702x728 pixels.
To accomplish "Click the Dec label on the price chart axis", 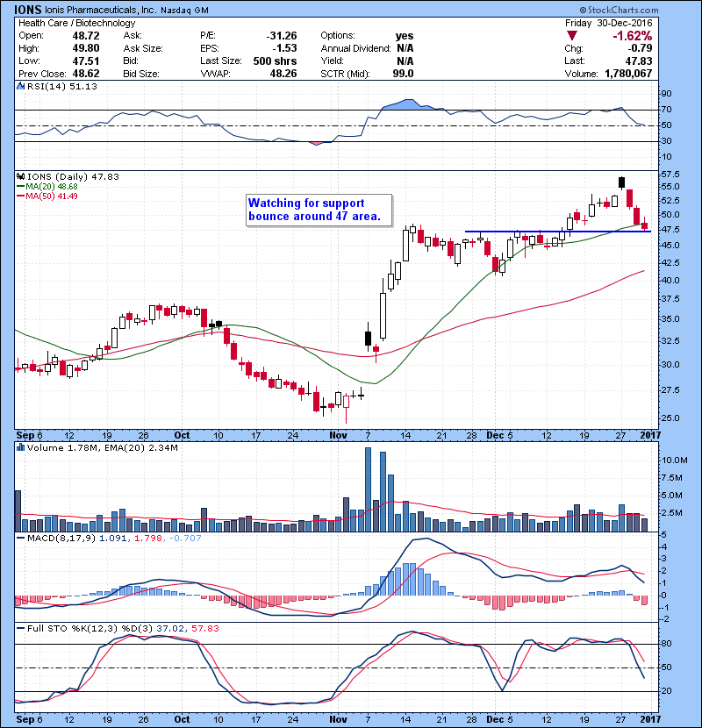I will (x=495, y=436).
